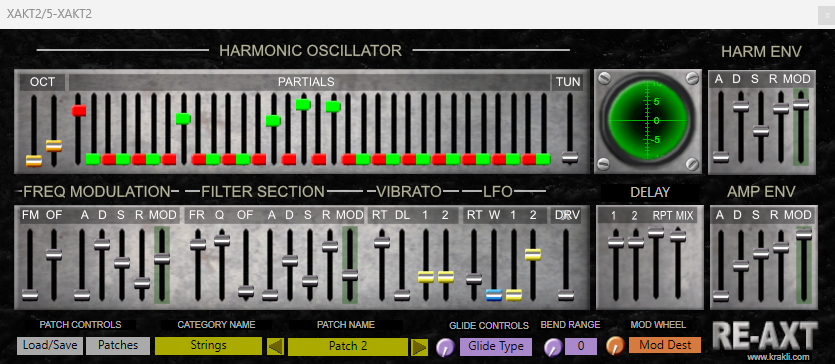Click the Patches button

(118, 345)
